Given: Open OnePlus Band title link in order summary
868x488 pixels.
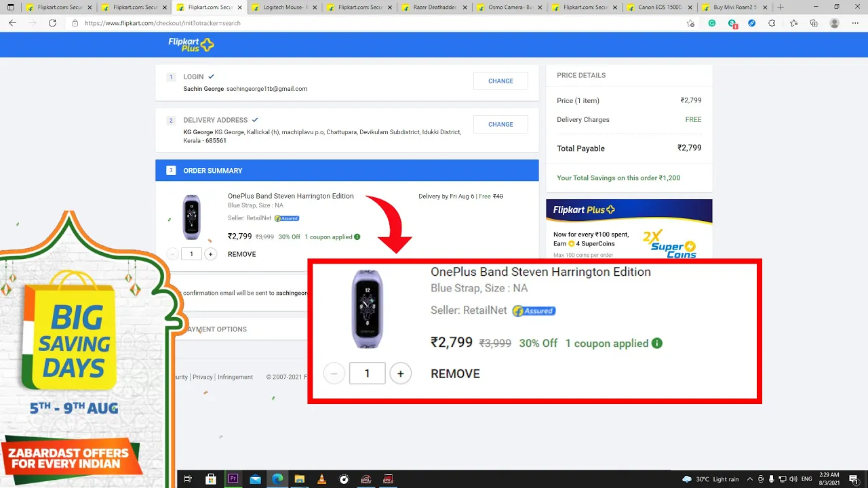Looking at the screenshot, I should [291, 196].
